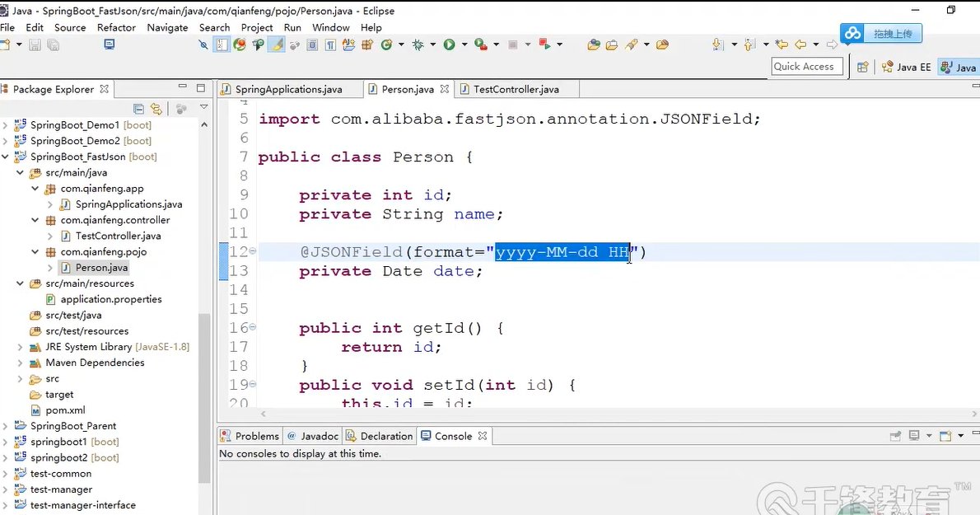Open the Source menu
The height and width of the screenshot is (515, 980).
[x=70, y=27]
